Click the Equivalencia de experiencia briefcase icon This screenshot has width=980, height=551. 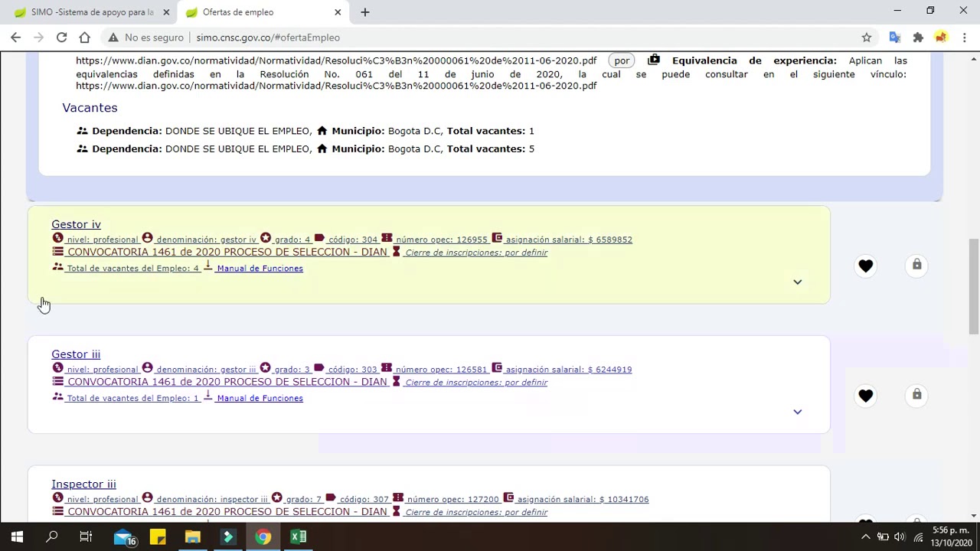tap(653, 60)
